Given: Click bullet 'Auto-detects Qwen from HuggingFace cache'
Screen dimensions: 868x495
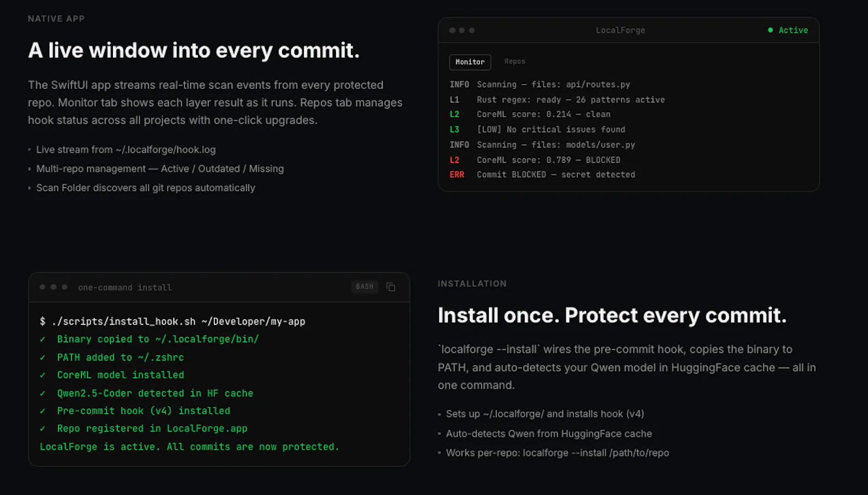Looking at the screenshot, I should pyautogui.click(x=549, y=434).
